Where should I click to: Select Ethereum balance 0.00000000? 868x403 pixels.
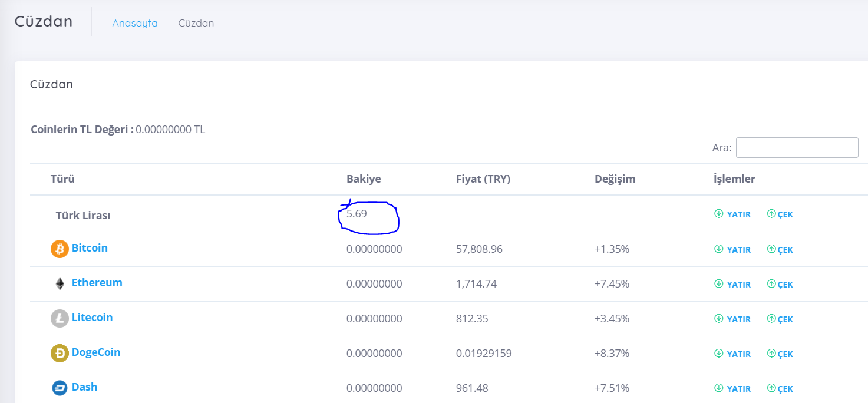point(374,284)
